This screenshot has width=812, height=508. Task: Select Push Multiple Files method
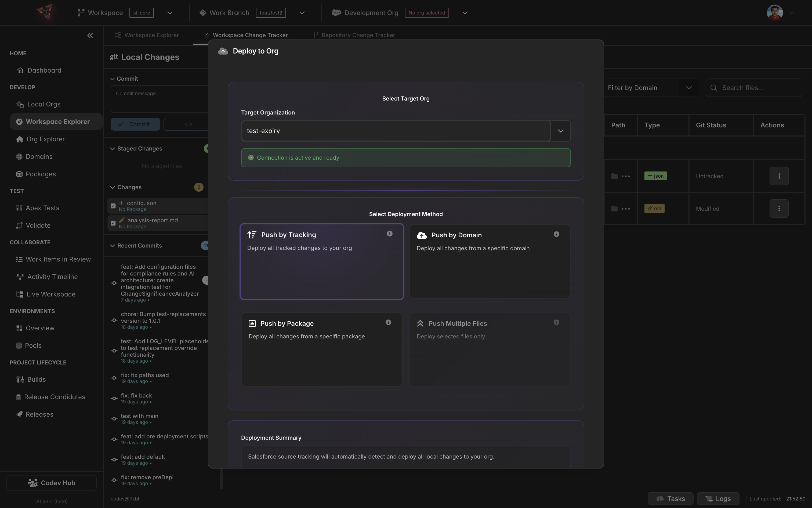click(490, 349)
